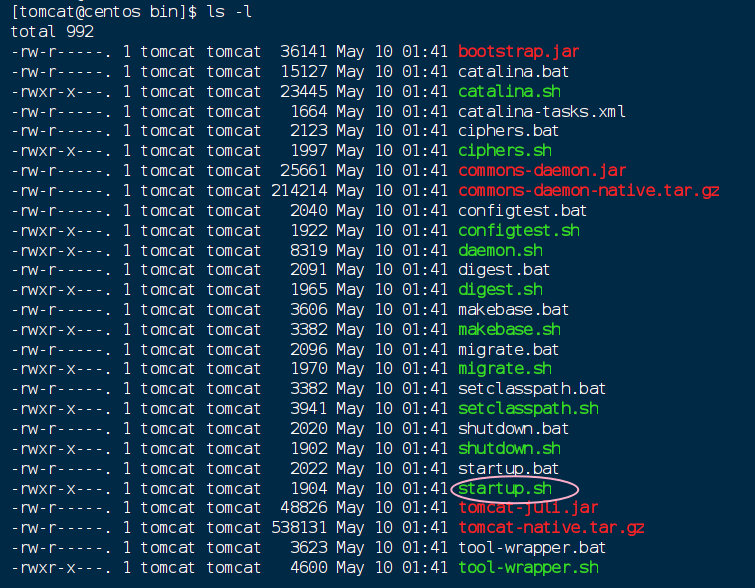
Task: Click the startup.sh file name
Action: 504,489
